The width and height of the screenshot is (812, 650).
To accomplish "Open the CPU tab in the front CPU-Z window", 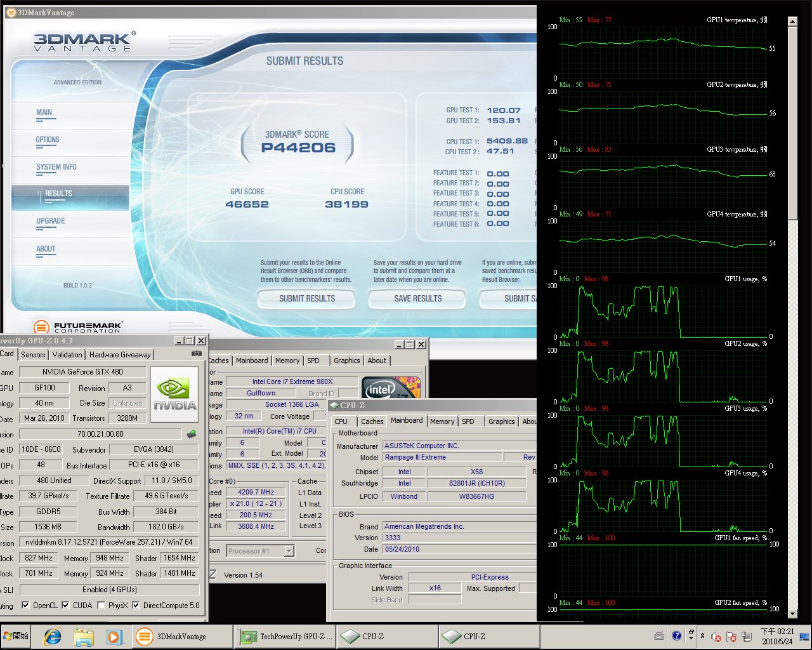I will point(341,421).
